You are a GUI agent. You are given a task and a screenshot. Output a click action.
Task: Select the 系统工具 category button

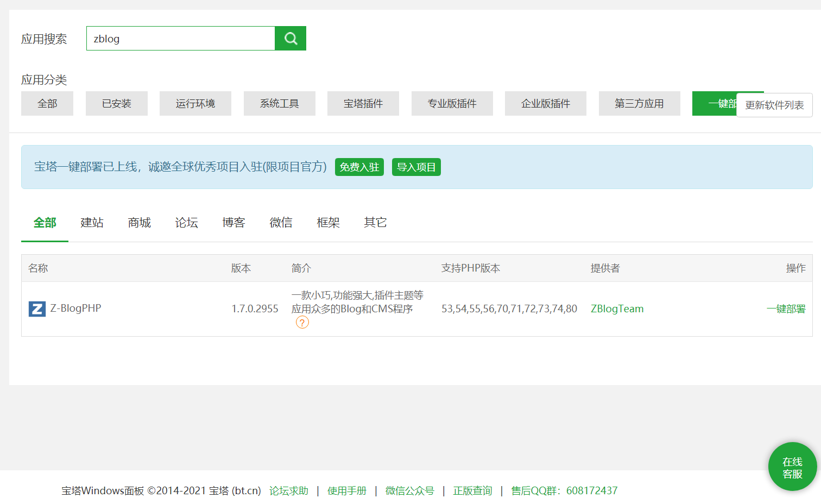tap(280, 104)
